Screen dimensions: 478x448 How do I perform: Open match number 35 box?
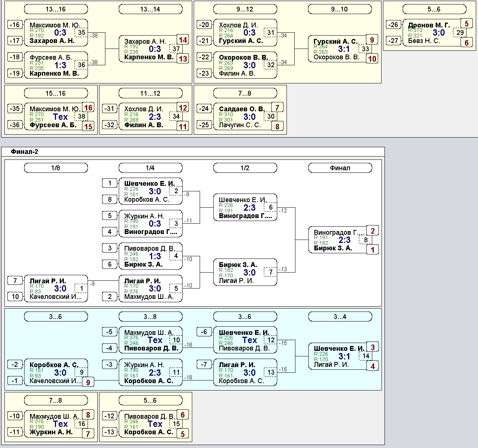(x=81, y=33)
